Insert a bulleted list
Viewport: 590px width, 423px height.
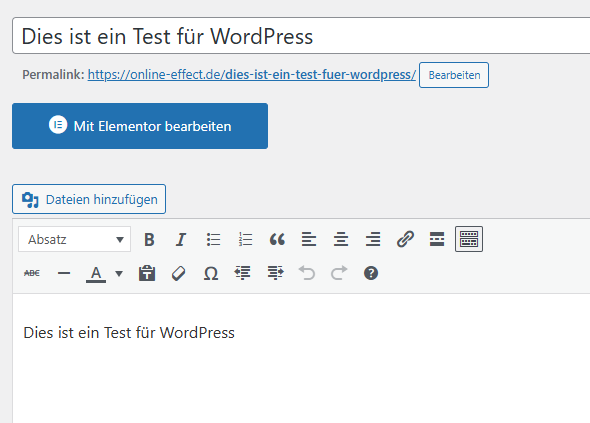coord(213,239)
